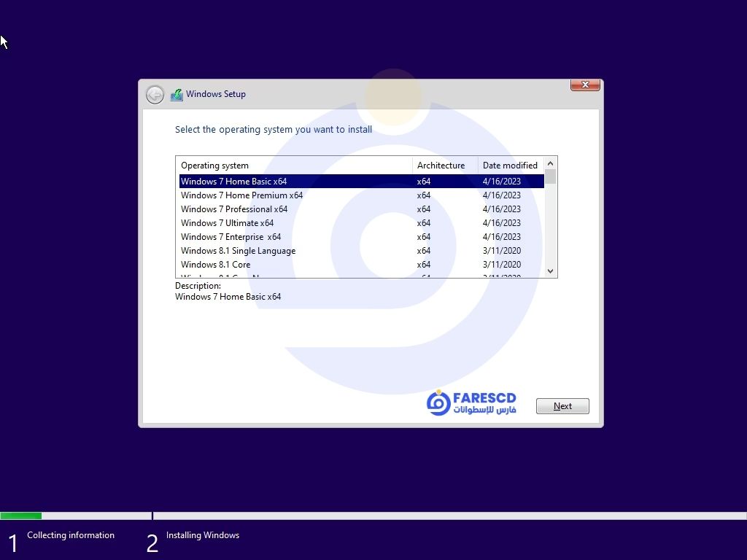This screenshot has height=560, width=747.
Task: Click the back arrow button in Windows Setup
Action: pos(155,94)
